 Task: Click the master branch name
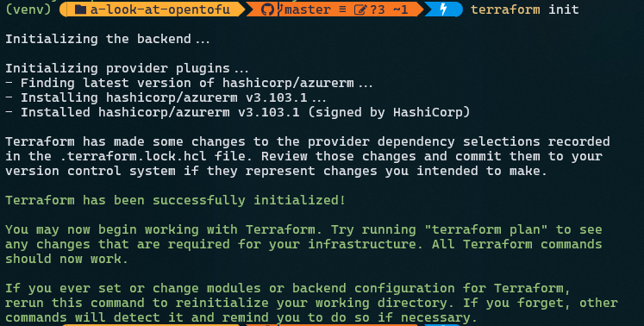308,9
